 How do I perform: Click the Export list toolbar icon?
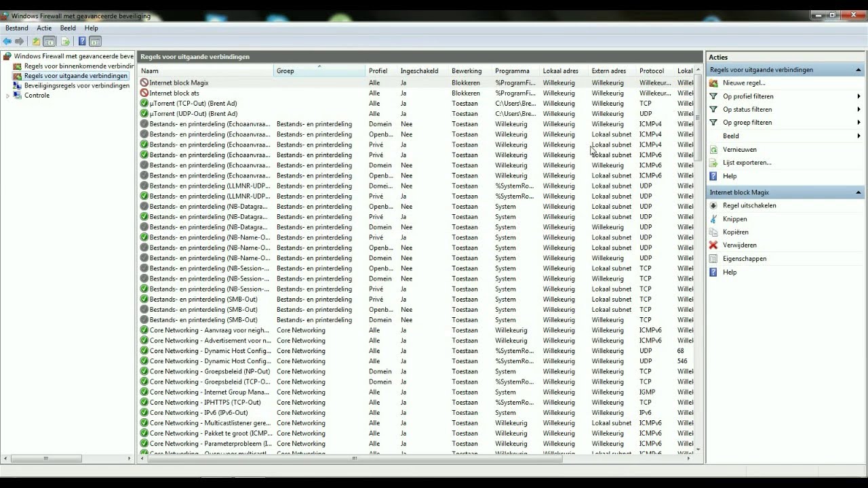click(65, 41)
